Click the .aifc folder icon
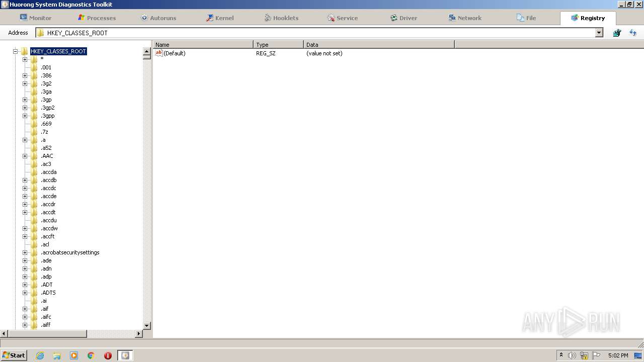 [x=34, y=317]
